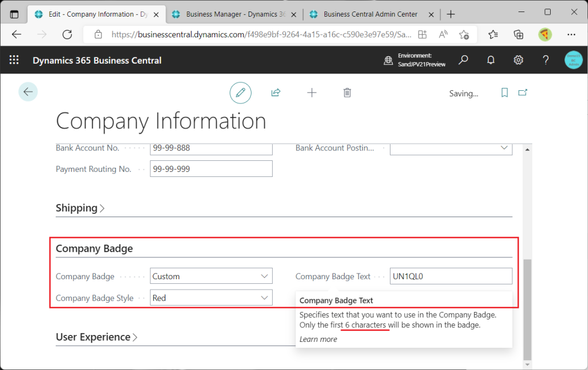Click the scrollbar up arrow

pyautogui.click(x=527, y=150)
